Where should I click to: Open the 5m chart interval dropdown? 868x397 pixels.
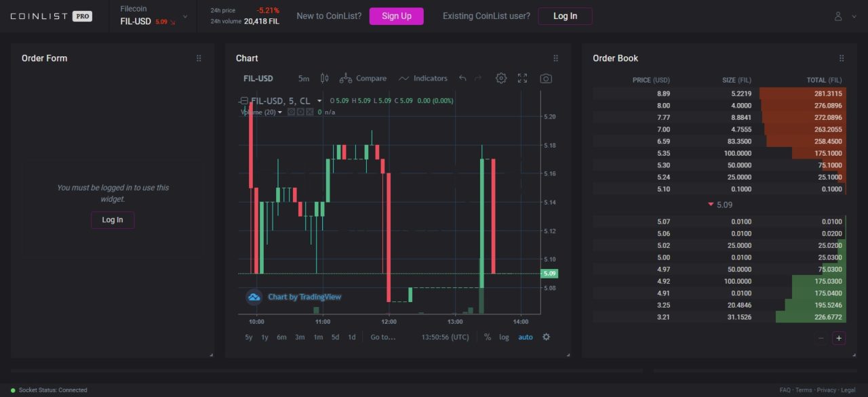point(304,79)
